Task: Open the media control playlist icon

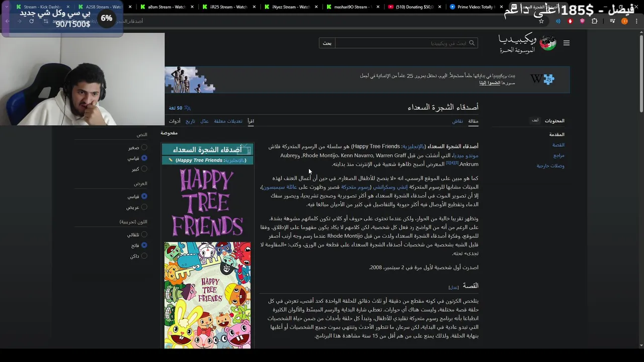Action: pyautogui.click(x=612, y=21)
